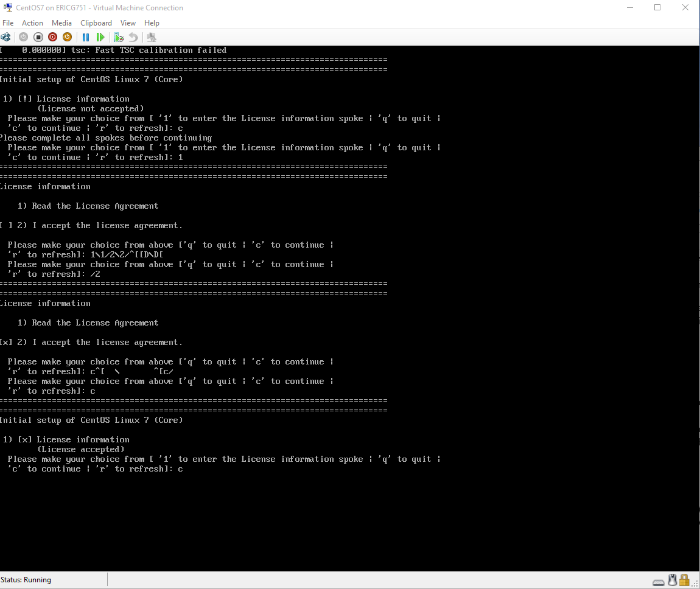Turn off the VM with the black stop icon

click(x=38, y=37)
